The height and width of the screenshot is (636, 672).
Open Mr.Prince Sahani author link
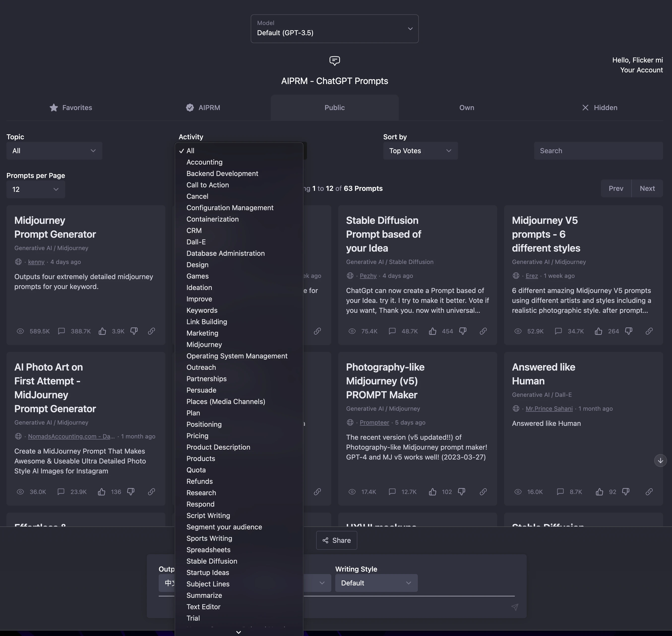[549, 409]
